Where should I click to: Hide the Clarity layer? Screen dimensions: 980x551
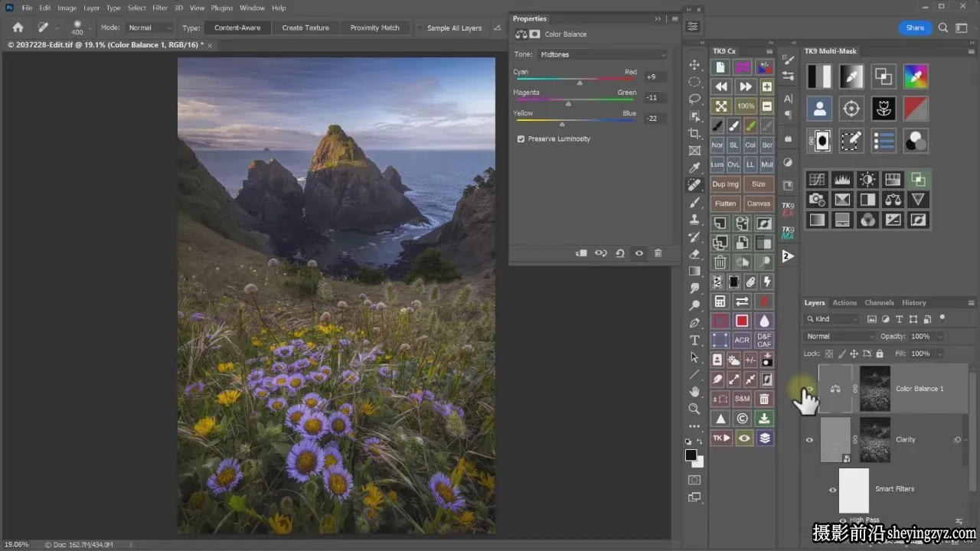click(x=809, y=439)
